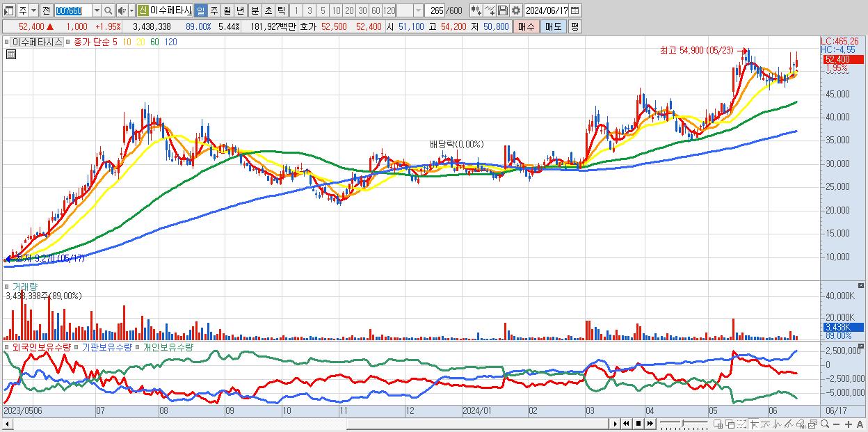Click the 이수페타시스 chart legend label
Image resolution: width=868 pixels, height=432 pixels.
[x=38, y=42]
